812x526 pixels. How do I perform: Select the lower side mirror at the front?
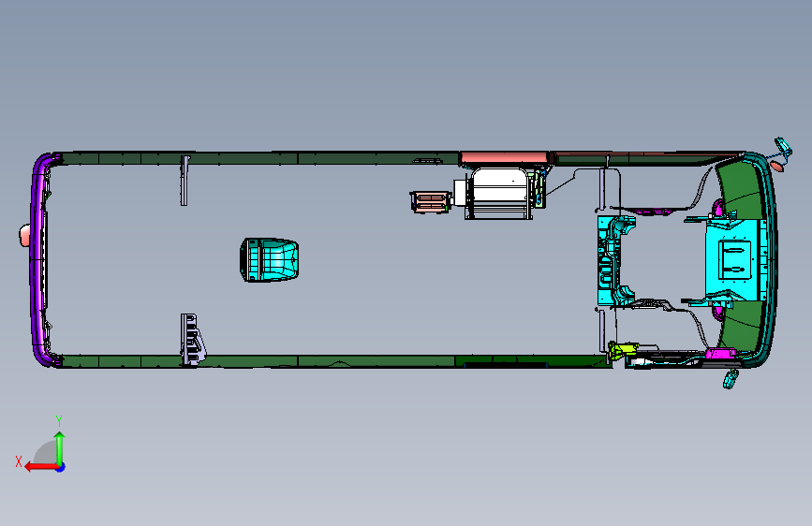(x=731, y=379)
